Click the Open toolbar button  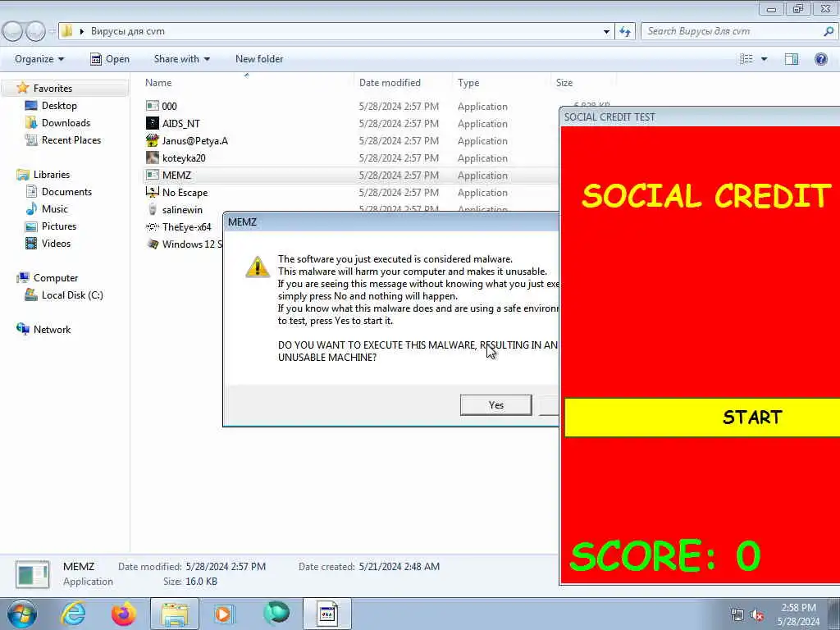pyautogui.click(x=110, y=59)
